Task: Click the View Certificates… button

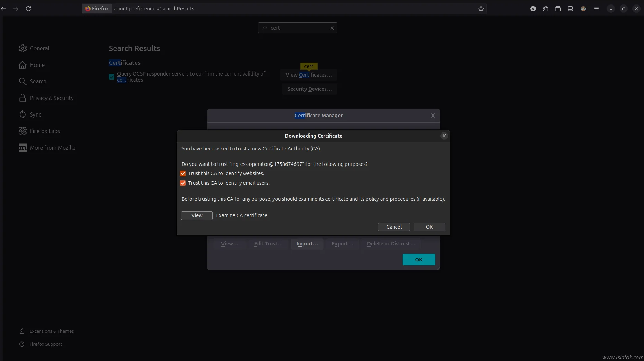Action: (x=309, y=75)
